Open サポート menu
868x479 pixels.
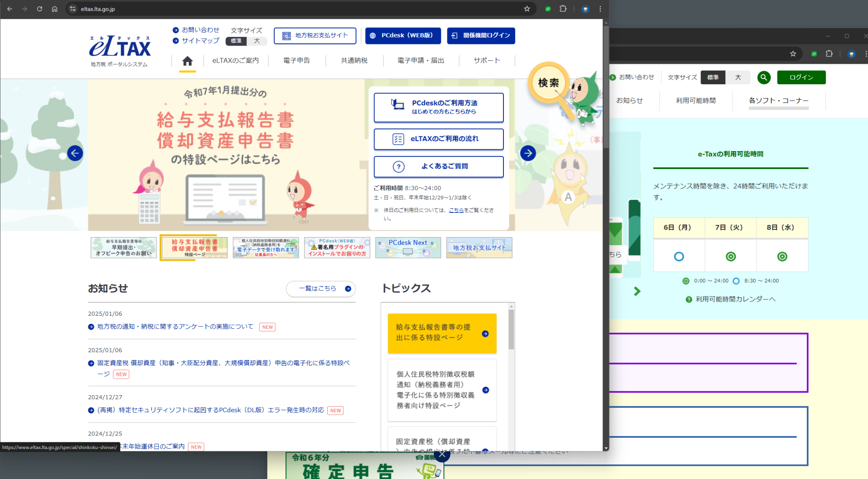pyautogui.click(x=487, y=60)
